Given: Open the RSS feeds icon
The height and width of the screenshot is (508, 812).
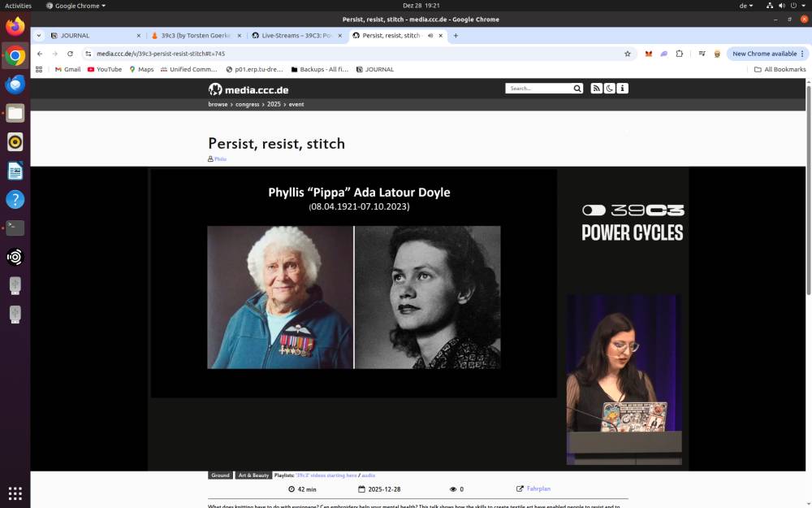Looking at the screenshot, I should point(596,89).
